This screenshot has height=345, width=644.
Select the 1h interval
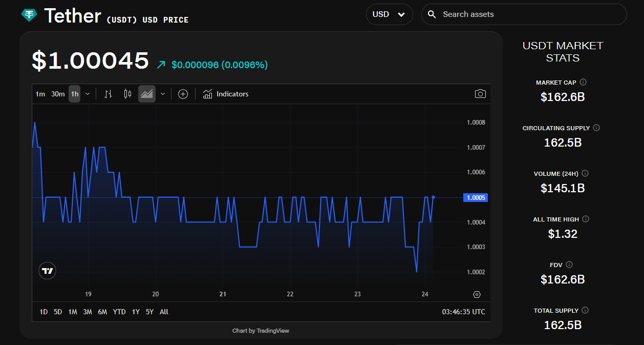pyautogui.click(x=75, y=94)
